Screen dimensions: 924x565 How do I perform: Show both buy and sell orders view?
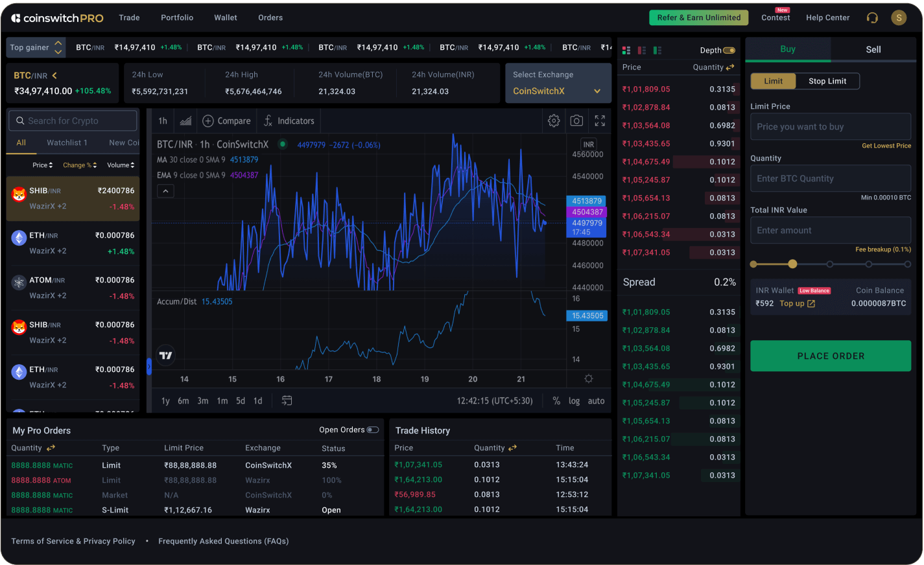click(x=626, y=51)
